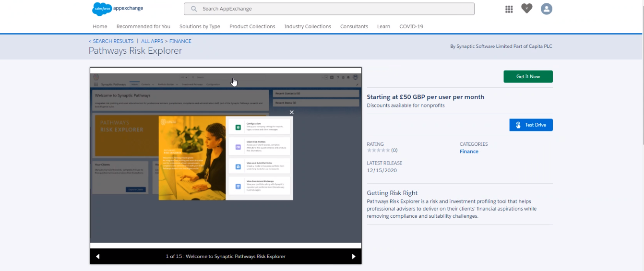Click the Configuration tile icon in slide
The width and height of the screenshot is (644, 271).
pyautogui.click(x=238, y=127)
